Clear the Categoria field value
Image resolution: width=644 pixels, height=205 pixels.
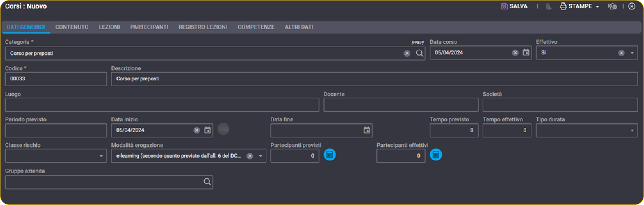407,53
